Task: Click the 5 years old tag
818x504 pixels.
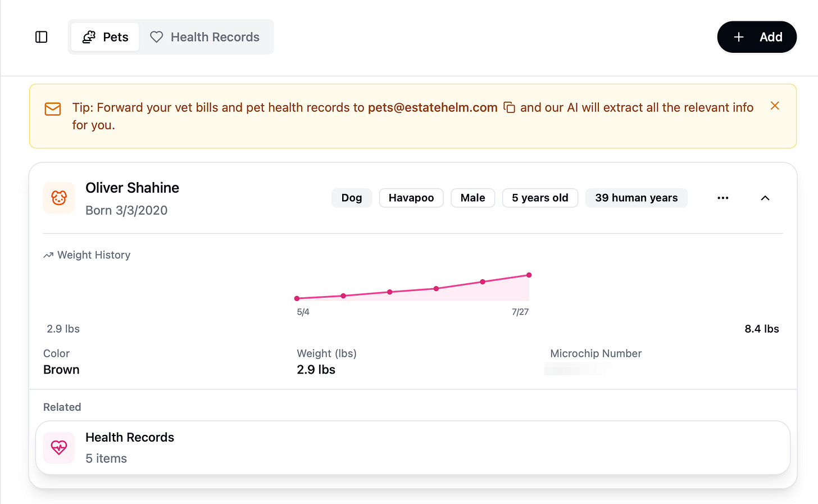Action: (x=540, y=198)
